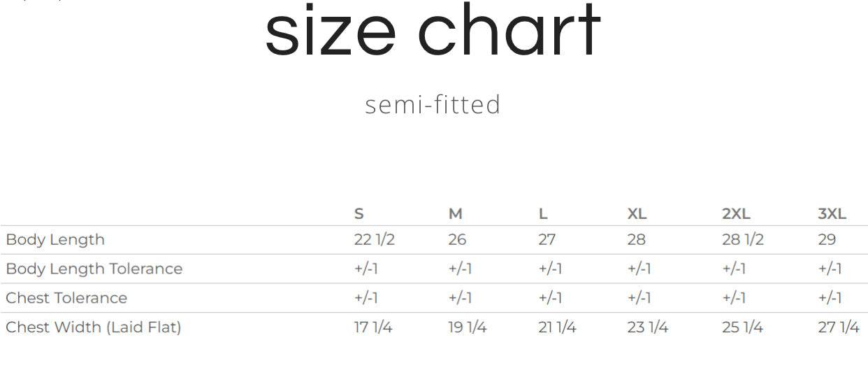The height and width of the screenshot is (389, 868).
Task: Select the 3XL size column header
Action: point(832,214)
